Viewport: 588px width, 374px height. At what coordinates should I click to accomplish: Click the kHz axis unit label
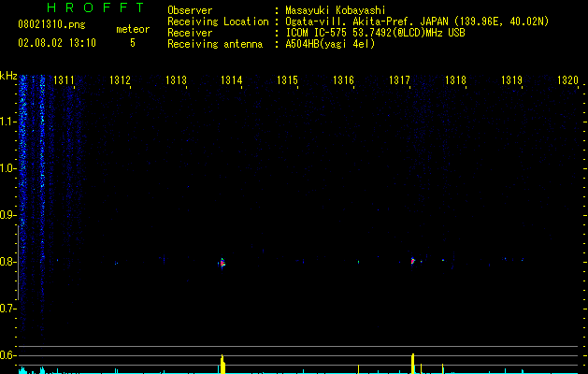point(8,76)
